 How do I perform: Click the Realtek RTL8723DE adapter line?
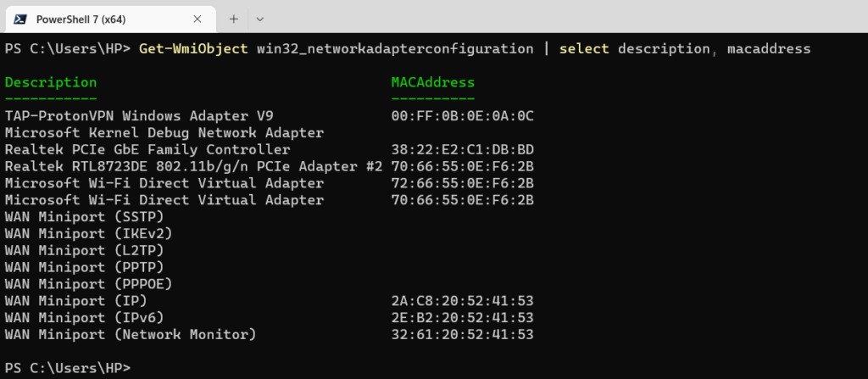click(x=269, y=166)
